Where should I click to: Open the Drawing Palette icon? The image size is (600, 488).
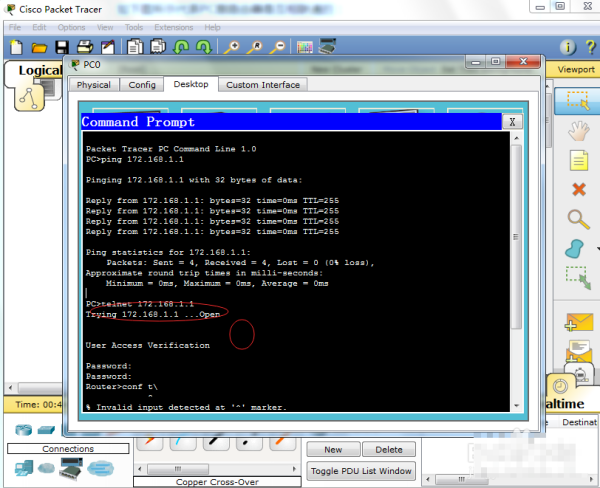click(305, 47)
